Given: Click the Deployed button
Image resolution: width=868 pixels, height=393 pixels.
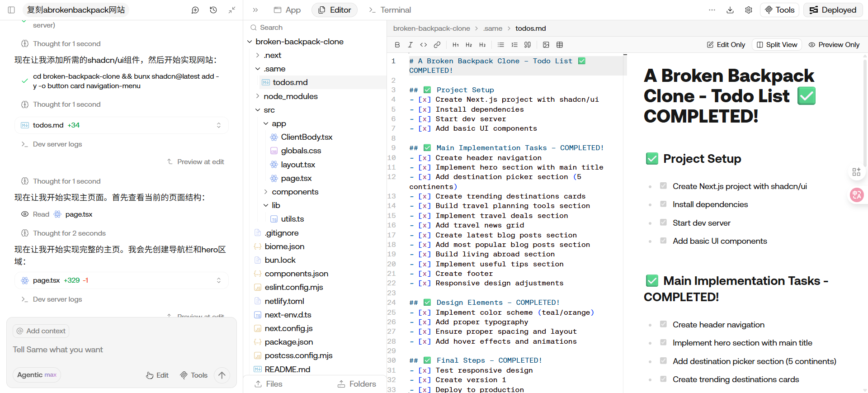Looking at the screenshot, I should pos(833,10).
